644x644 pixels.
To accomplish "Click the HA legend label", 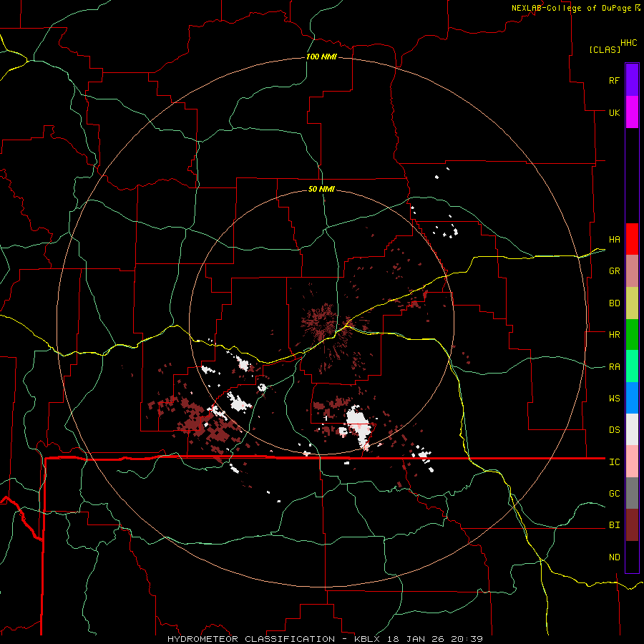I will (614, 240).
